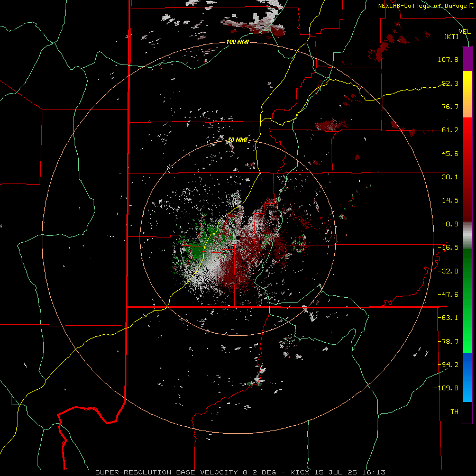This screenshot has width=476, height=476.
Task: Click the 100 NMI range ring label
Action: (x=237, y=42)
